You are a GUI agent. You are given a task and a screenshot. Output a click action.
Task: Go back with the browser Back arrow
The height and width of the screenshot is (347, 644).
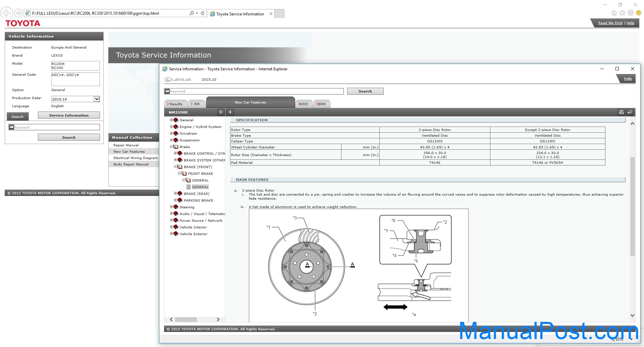[7, 13]
